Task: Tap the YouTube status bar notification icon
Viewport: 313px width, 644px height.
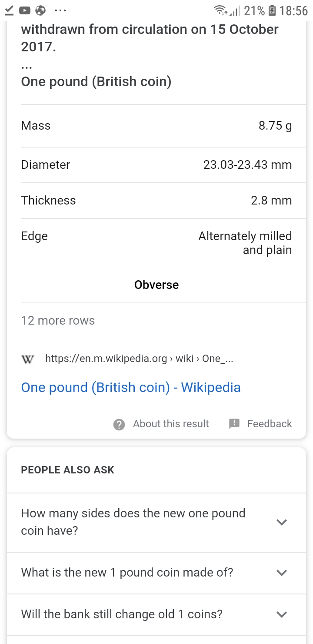Action: coord(24,10)
